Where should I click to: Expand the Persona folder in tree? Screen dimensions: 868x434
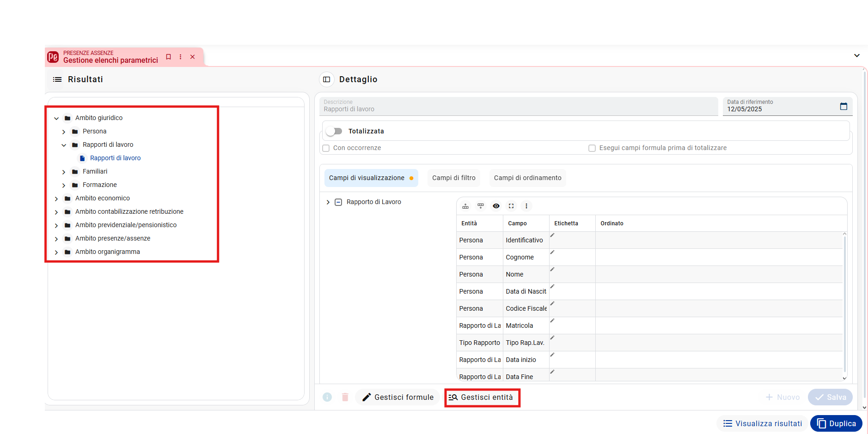tap(64, 132)
